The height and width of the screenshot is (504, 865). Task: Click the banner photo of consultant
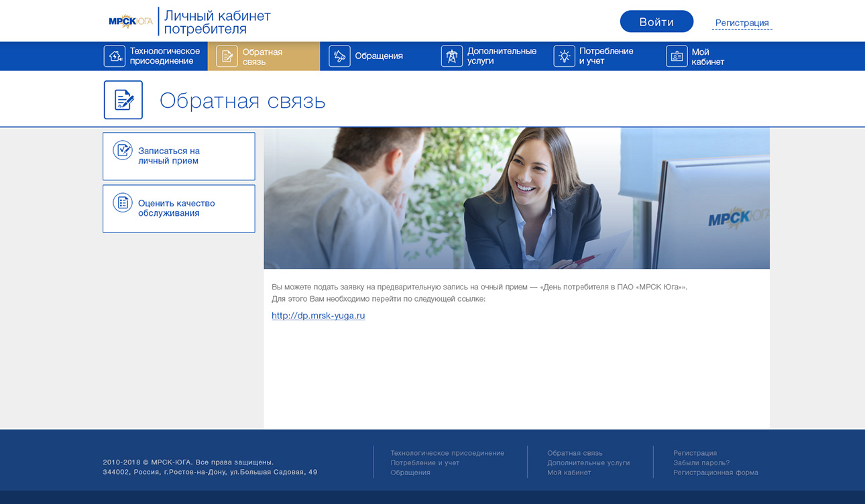516,198
